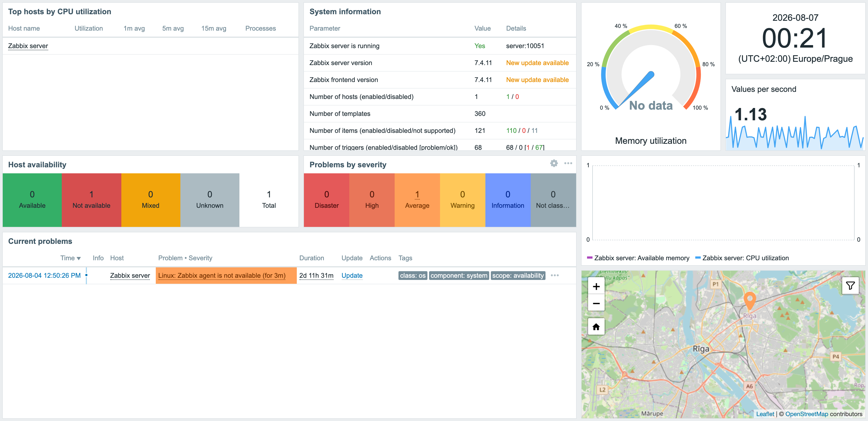Click the Problem • Severity column header

pyautogui.click(x=185, y=258)
